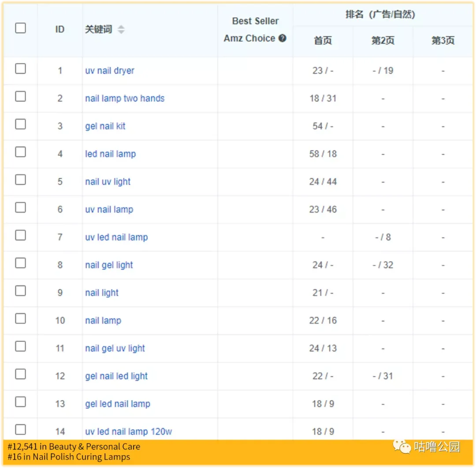The height and width of the screenshot is (468, 476).
Task: Check the box for nail lamp two hands
Action: 20,97
